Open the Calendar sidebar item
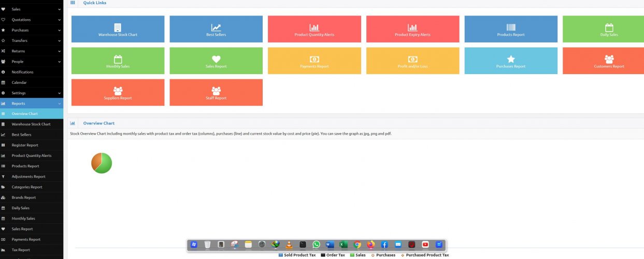The height and width of the screenshot is (259, 644). [x=32, y=82]
